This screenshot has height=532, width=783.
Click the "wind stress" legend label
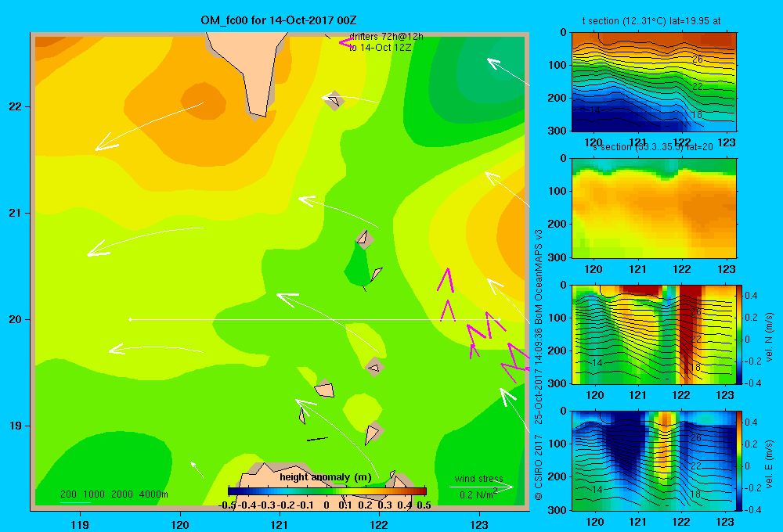pyautogui.click(x=478, y=478)
